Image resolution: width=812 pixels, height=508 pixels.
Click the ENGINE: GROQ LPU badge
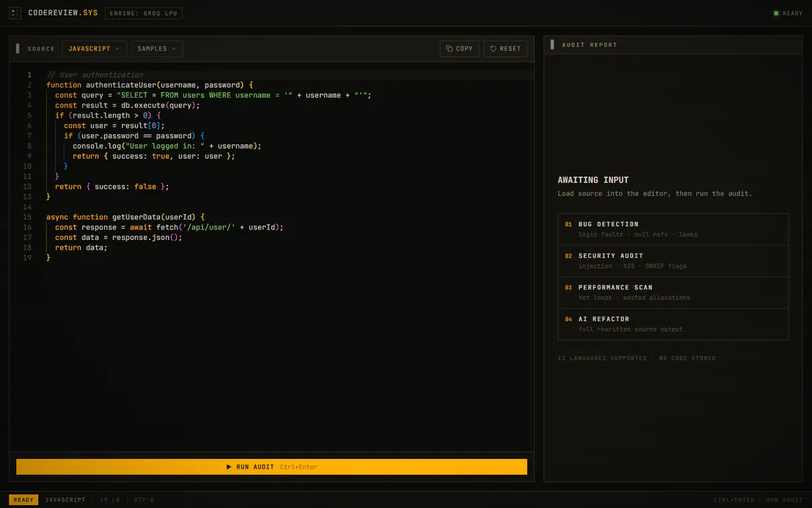tap(143, 14)
